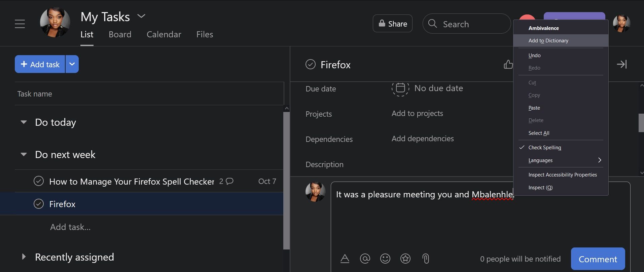Click the Share button

click(392, 24)
